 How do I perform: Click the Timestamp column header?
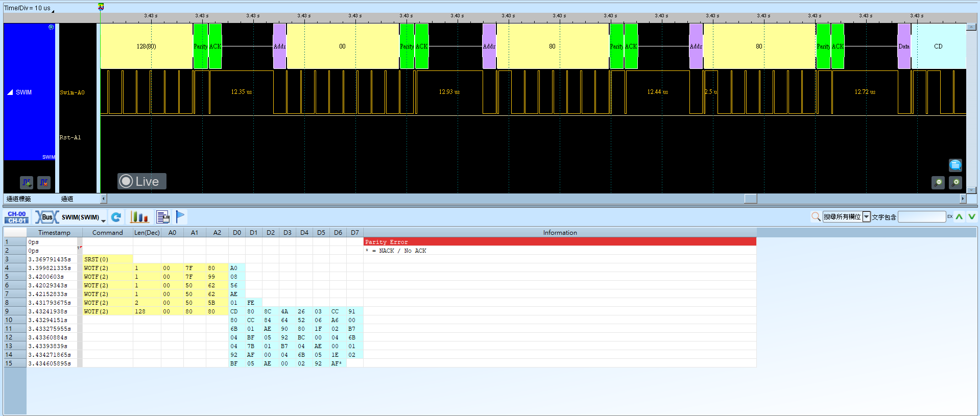(x=54, y=232)
